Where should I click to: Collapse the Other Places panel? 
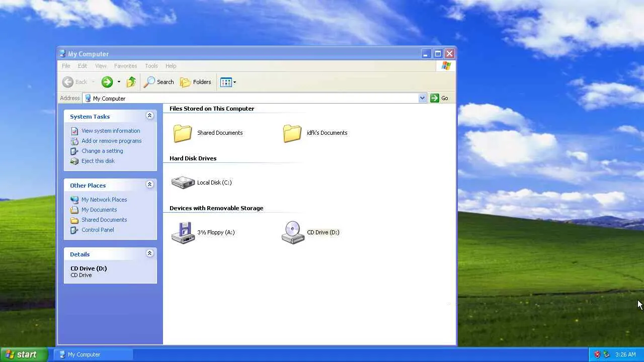pyautogui.click(x=149, y=185)
